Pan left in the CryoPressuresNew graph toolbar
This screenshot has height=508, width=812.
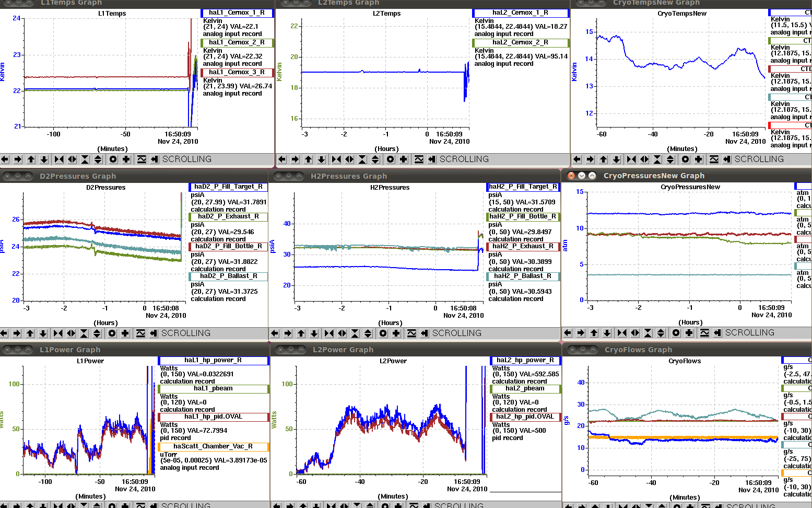click(x=568, y=333)
